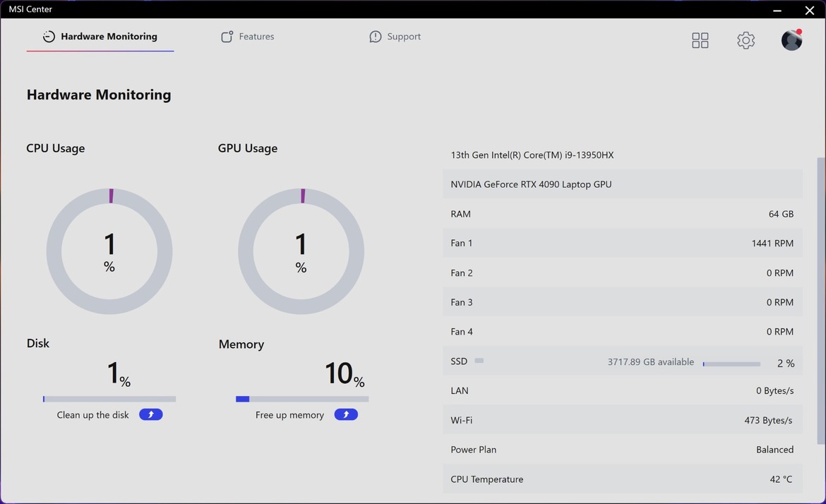Screen dimensions: 826x504
Task: Click the Free up memory button
Action: tap(346, 414)
